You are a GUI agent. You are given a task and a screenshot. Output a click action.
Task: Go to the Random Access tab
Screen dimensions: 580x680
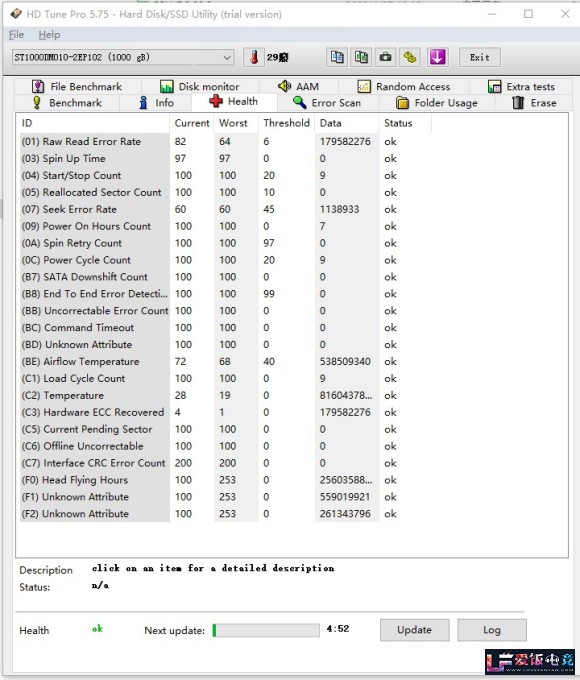[404, 86]
